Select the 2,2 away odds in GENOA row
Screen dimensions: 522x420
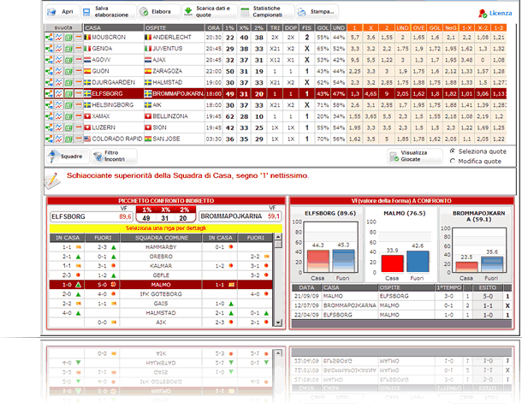click(387, 49)
